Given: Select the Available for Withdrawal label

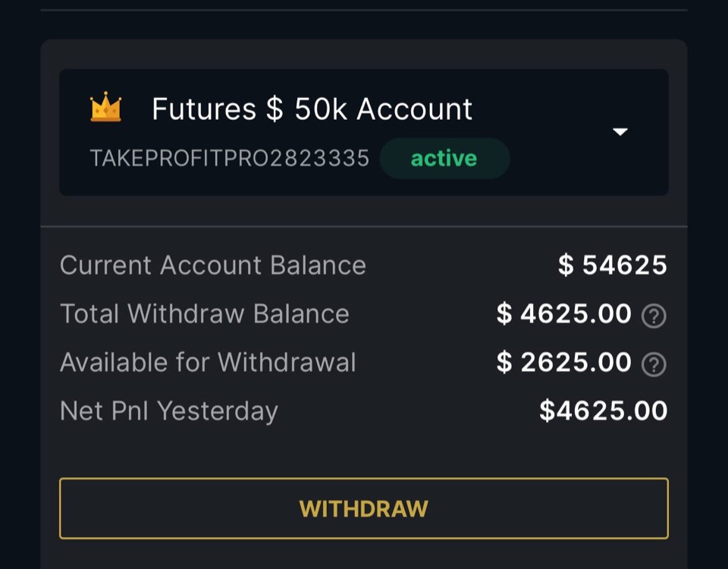Looking at the screenshot, I should 208,363.
